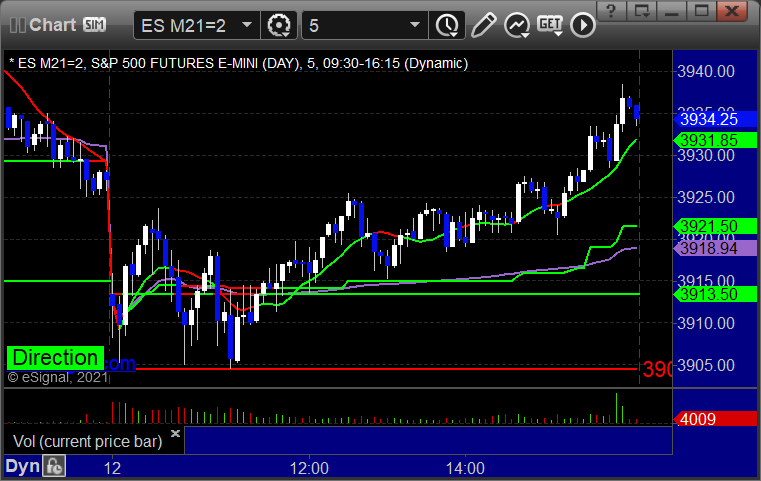The image size is (761, 481).
Task: Click the green 3921.50 price marker
Action: tap(715, 226)
